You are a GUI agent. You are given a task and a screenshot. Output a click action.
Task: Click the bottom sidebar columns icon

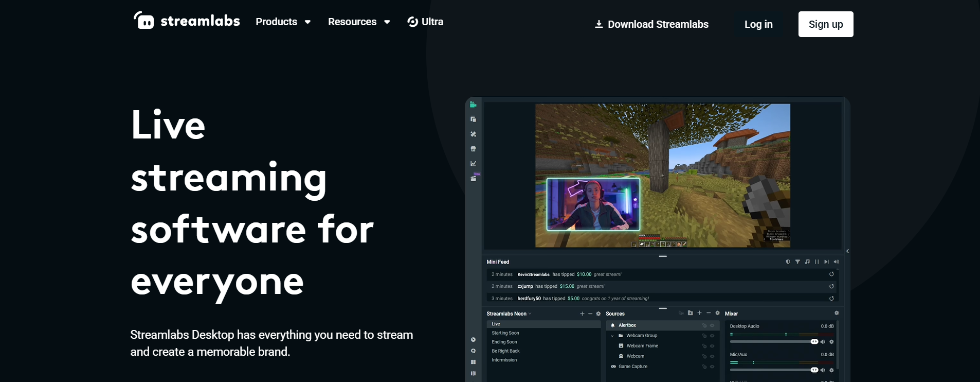click(473, 374)
